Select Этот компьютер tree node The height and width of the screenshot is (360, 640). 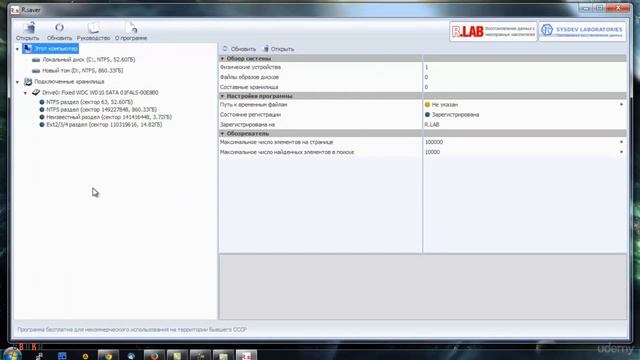56,49
